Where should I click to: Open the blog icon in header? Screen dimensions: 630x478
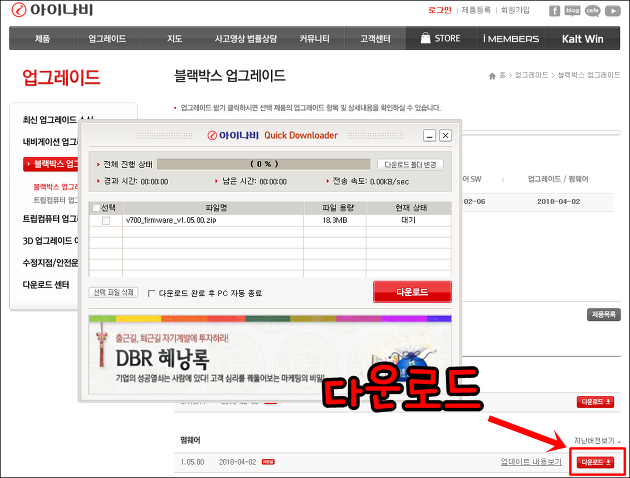572,11
